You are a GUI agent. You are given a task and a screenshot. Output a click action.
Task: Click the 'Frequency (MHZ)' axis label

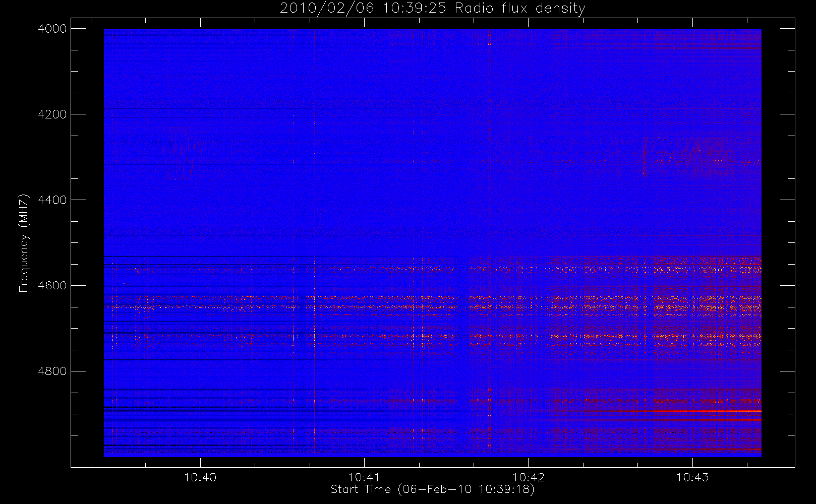[x=24, y=243]
